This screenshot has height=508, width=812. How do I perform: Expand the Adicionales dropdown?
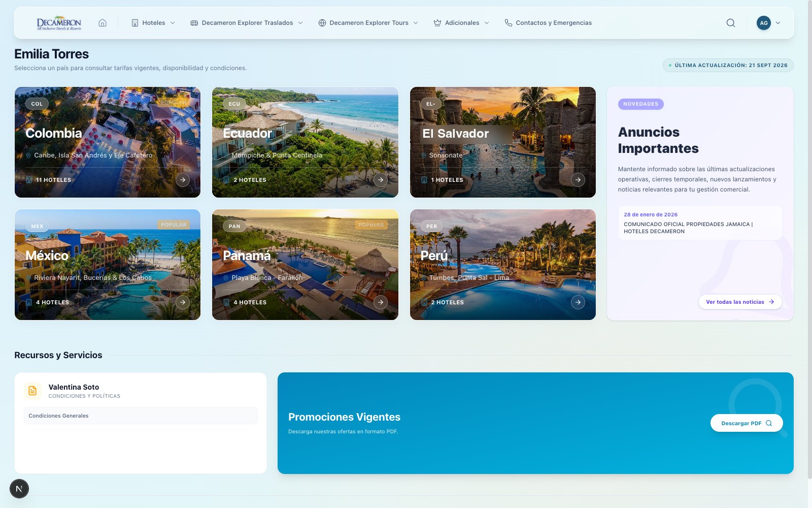point(461,23)
